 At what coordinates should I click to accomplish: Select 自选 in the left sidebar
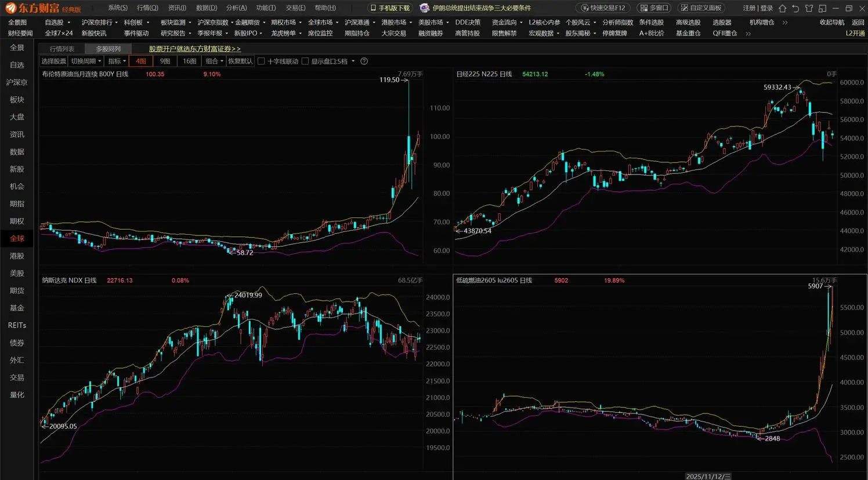click(x=17, y=65)
